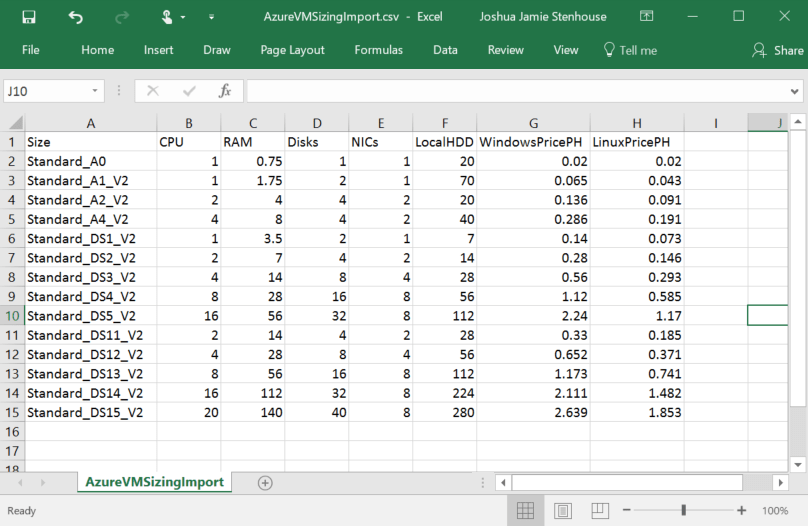This screenshot has width=808, height=526.
Task: Select the CPU header cell
Action: [189, 142]
